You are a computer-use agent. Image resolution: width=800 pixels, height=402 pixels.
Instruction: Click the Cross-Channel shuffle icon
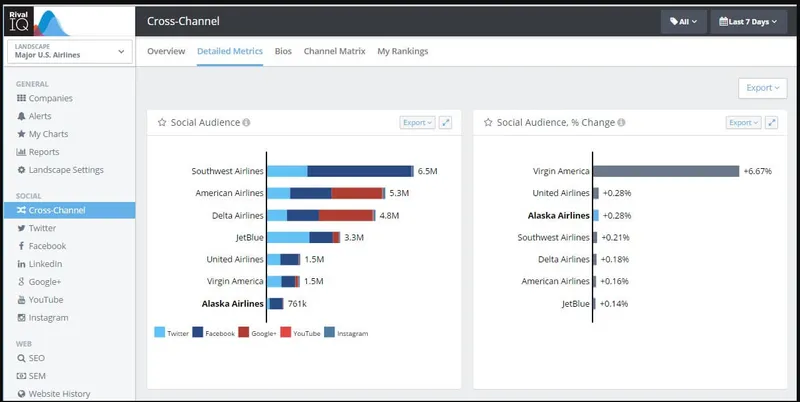pos(21,210)
